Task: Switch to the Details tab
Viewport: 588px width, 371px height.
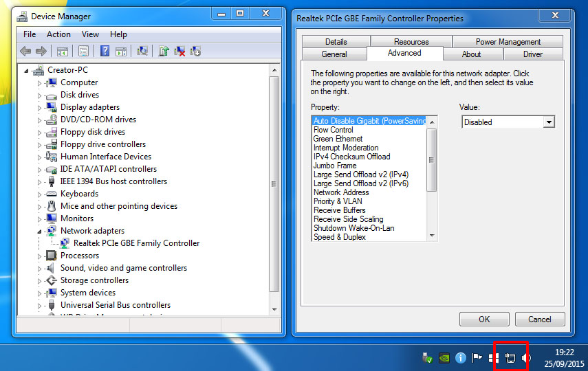Action: tap(336, 42)
